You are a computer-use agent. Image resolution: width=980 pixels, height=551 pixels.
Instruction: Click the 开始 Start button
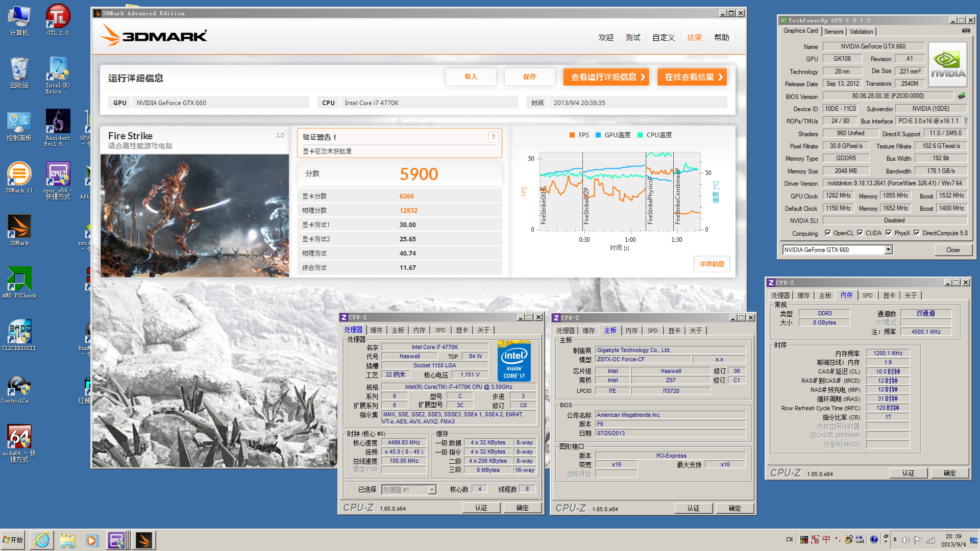coord(13,540)
